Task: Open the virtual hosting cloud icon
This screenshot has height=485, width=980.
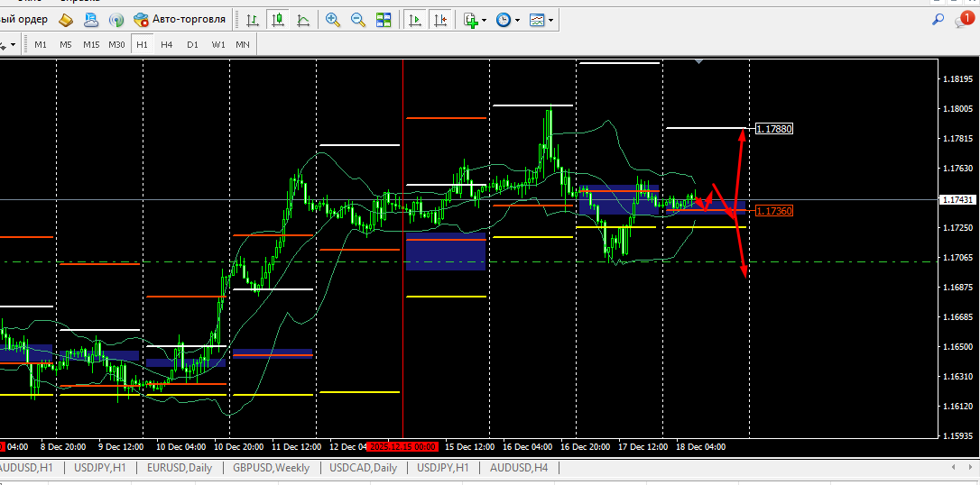Action: pos(91,20)
